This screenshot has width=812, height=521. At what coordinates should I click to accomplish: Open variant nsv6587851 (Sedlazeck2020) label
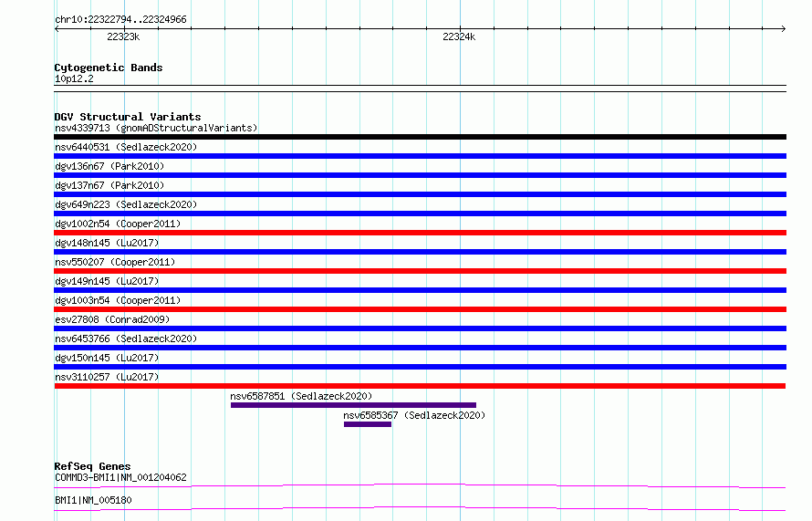301,396
